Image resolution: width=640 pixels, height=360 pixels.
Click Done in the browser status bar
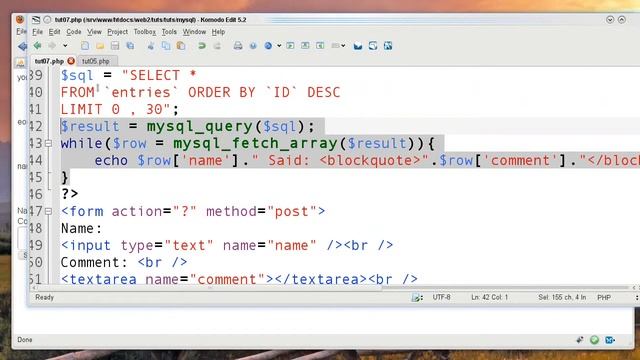point(24,340)
